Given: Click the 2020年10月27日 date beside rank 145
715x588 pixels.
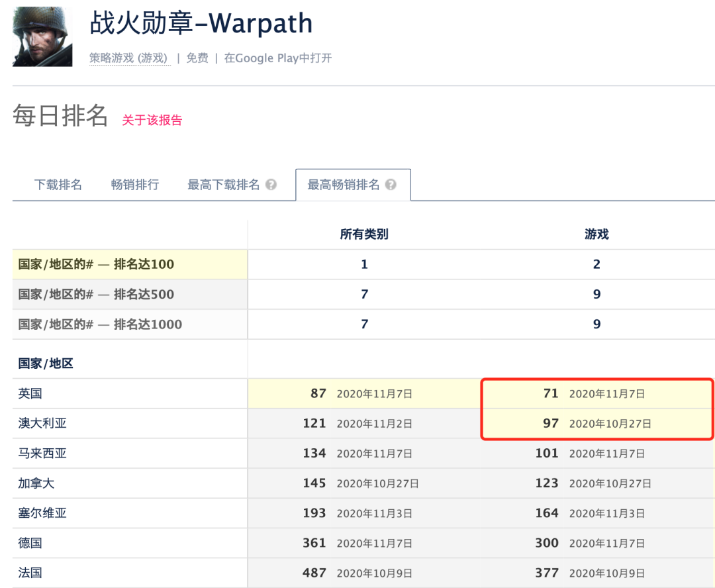Looking at the screenshot, I should coord(377,483).
